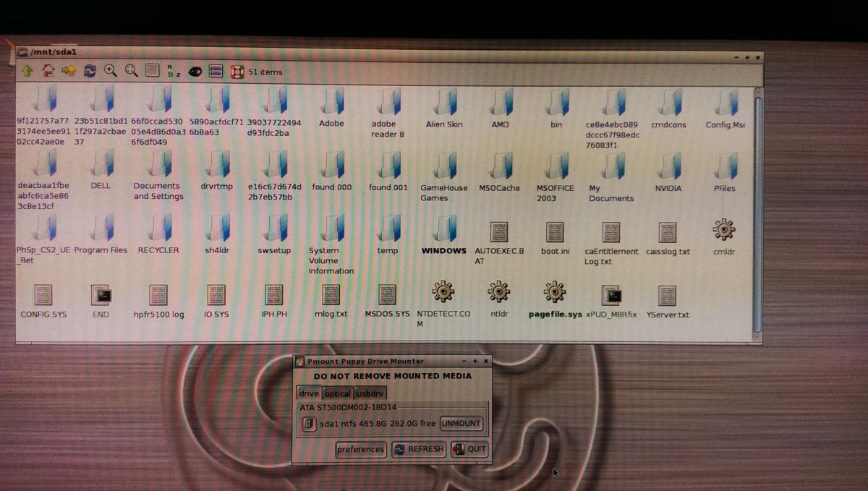Switch to list details view icon
Image resolution: width=868 pixels, height=491 pixels.
pyautogui.click(x=152, y=71)
